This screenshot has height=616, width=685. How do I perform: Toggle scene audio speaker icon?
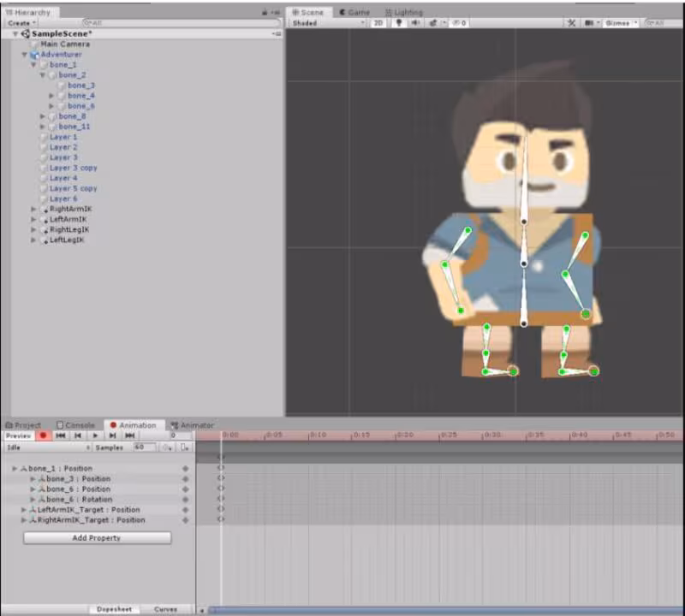pyautogui.click(x=414, y=23)
